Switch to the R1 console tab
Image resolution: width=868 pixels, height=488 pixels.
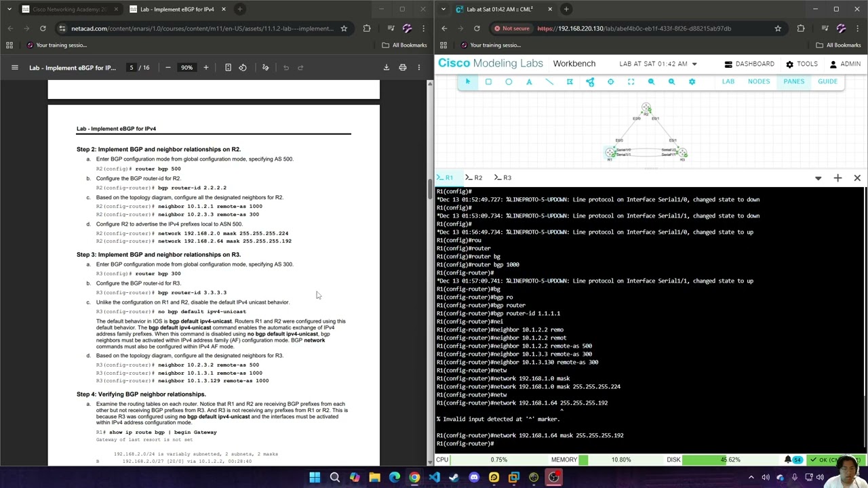[446, 178]
